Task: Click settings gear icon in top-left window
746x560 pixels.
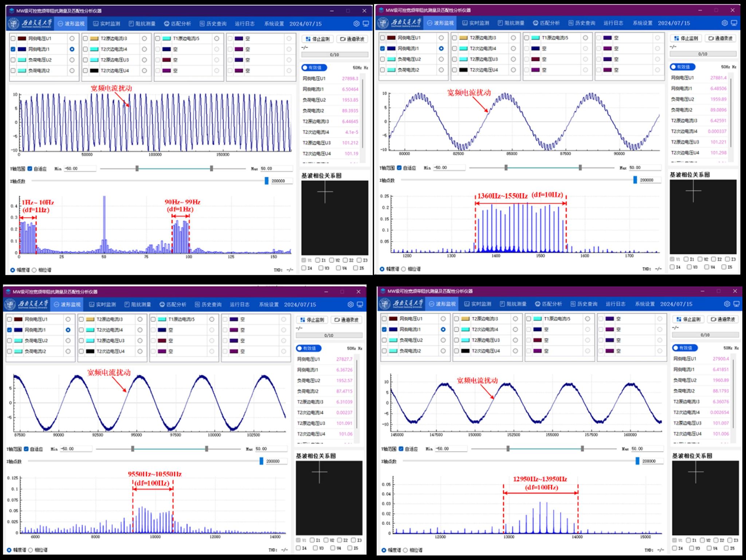Action: pyautogui.click(x=356, y=24)
